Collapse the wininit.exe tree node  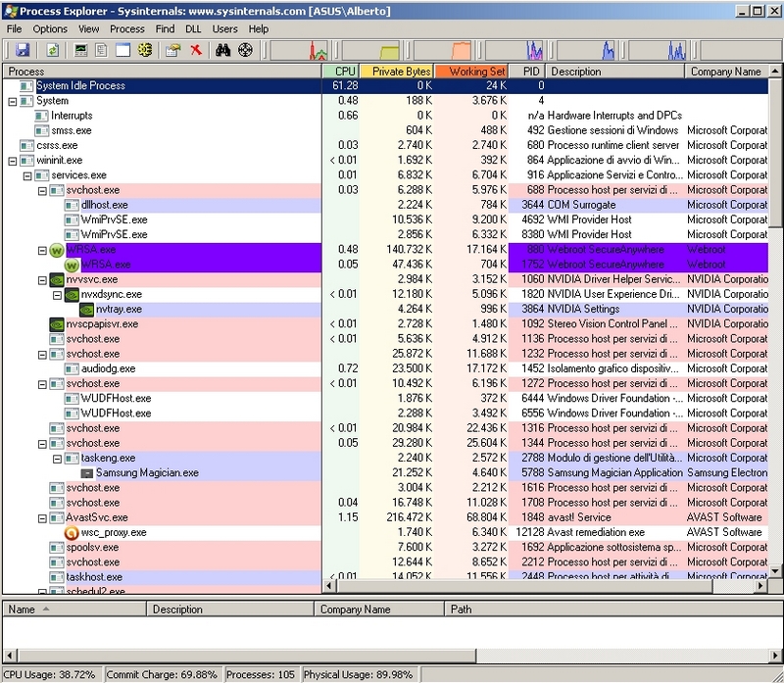(x=13, y=161)
